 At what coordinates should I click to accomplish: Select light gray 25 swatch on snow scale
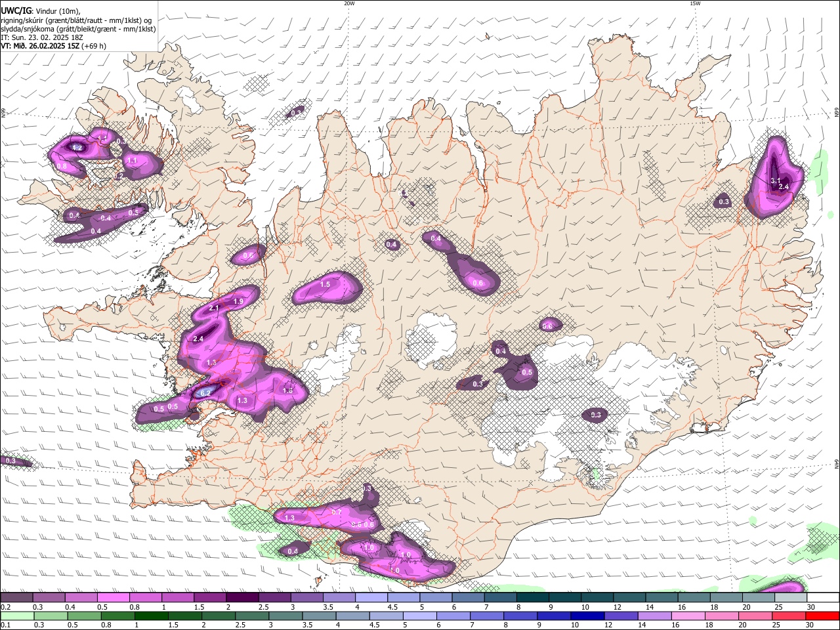pos(791,598)
